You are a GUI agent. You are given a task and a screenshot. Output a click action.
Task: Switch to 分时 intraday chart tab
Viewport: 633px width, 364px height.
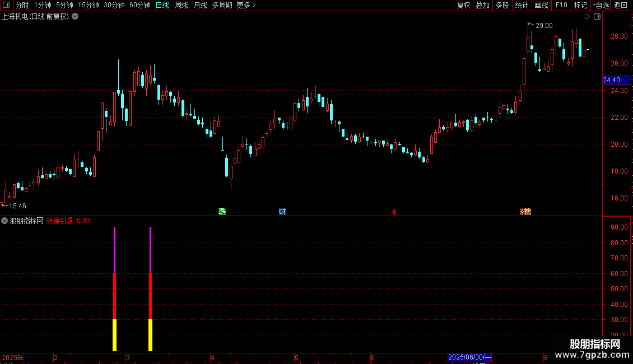(22, 5)
